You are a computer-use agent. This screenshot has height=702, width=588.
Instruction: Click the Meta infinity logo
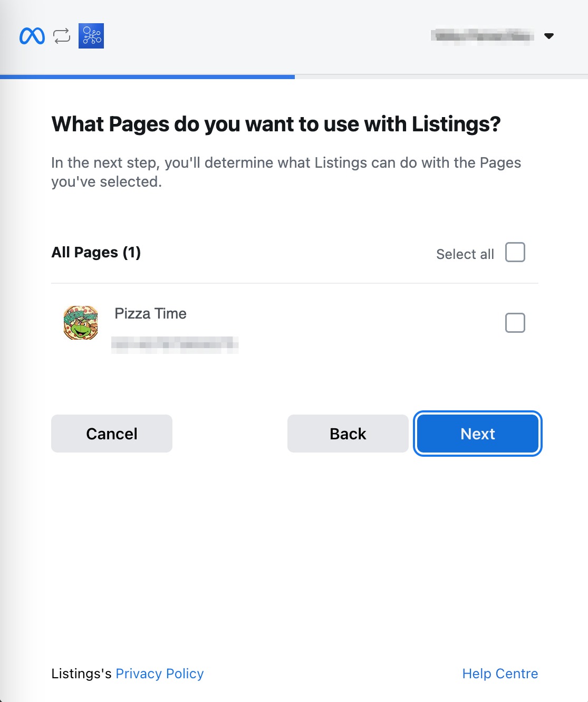tap(32, 36)
